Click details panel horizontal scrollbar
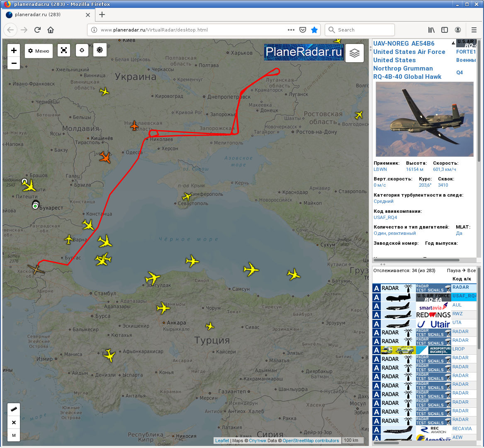The width and height of the screenshot is (484, 448). [417, 260]
